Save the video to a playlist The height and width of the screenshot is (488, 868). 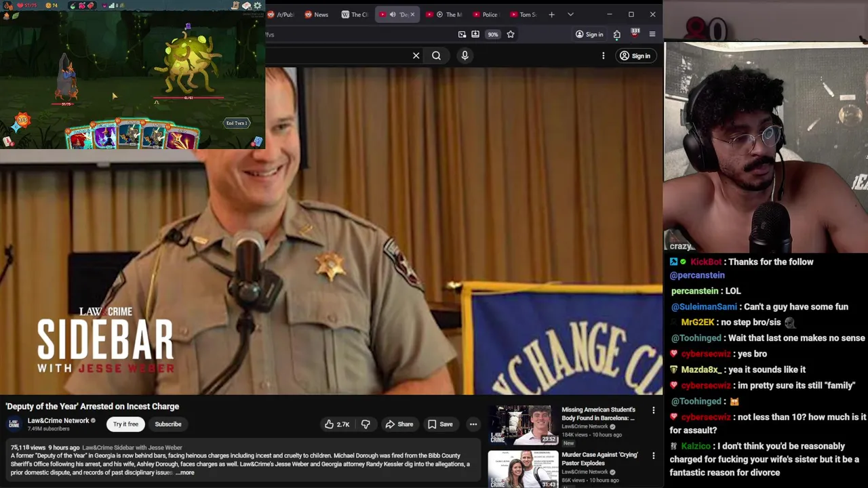pos(440,424)
